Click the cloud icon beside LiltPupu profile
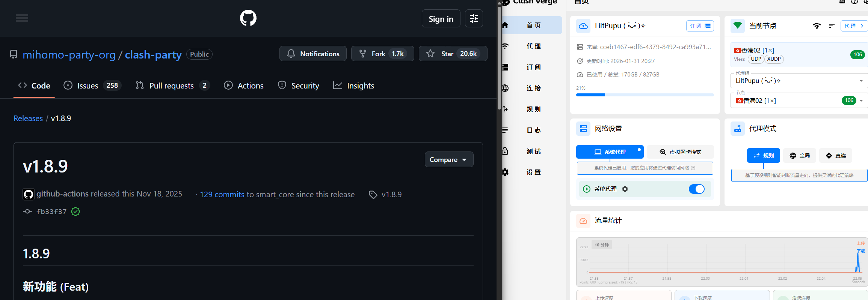This screenshot has height=300, width=868. [583, 26]
